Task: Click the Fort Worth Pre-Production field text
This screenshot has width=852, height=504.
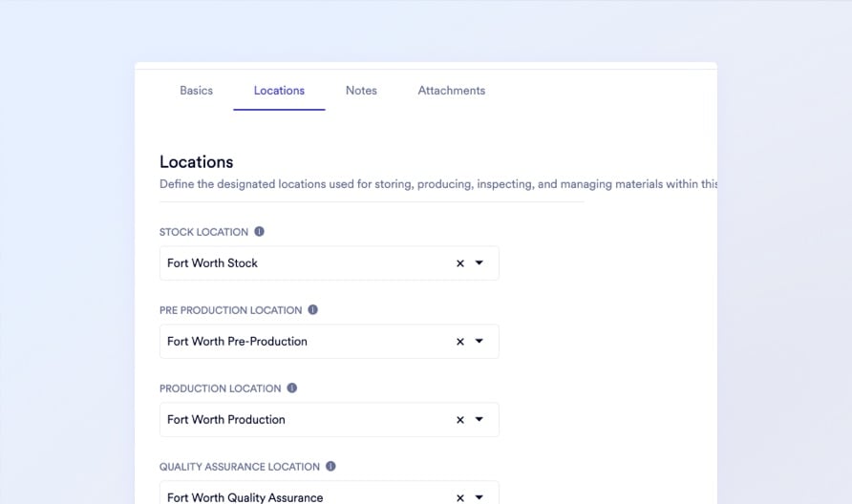Action: point(237,342)
